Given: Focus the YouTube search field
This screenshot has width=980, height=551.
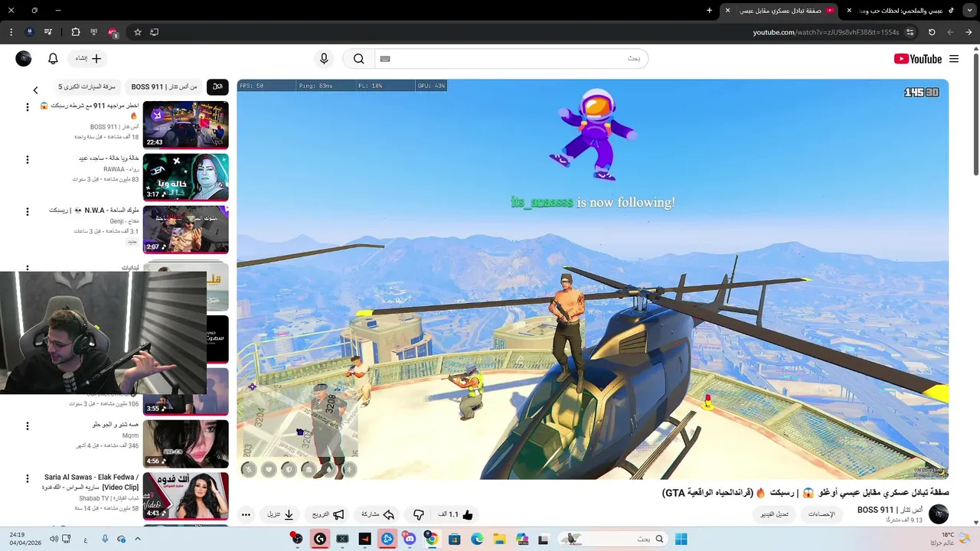Looking at the screenshot, I should point(511,59).
